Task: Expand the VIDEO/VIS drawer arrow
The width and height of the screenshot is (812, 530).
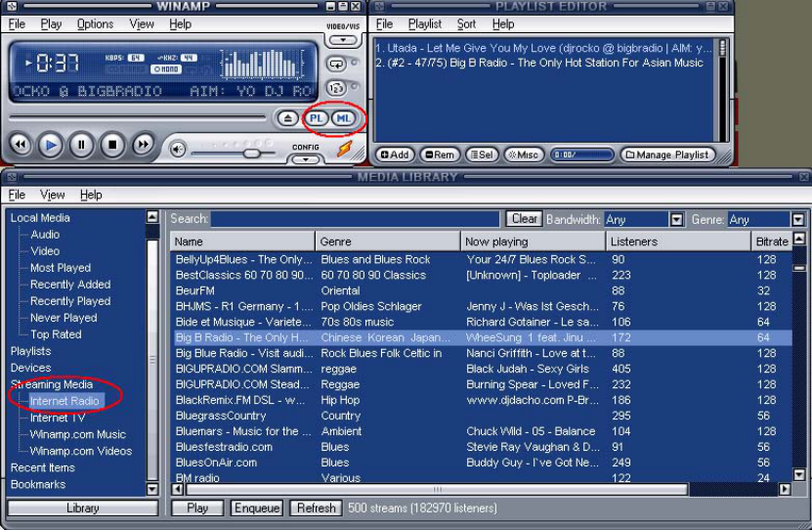Action: (343, 40)
